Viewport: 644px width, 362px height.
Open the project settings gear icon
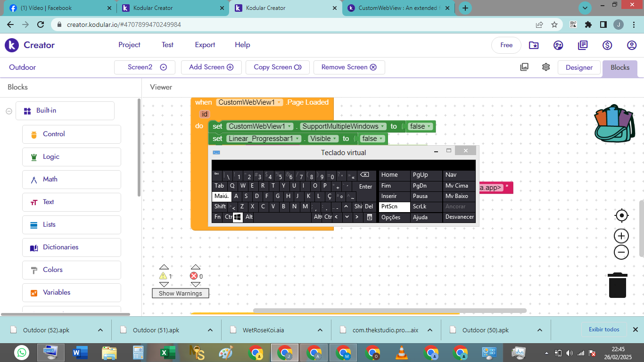(x=546, y=67)
